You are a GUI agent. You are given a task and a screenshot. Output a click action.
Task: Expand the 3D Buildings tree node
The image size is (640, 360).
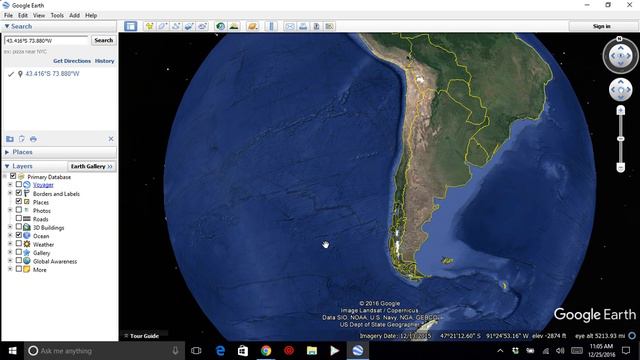tap(10, 227)
